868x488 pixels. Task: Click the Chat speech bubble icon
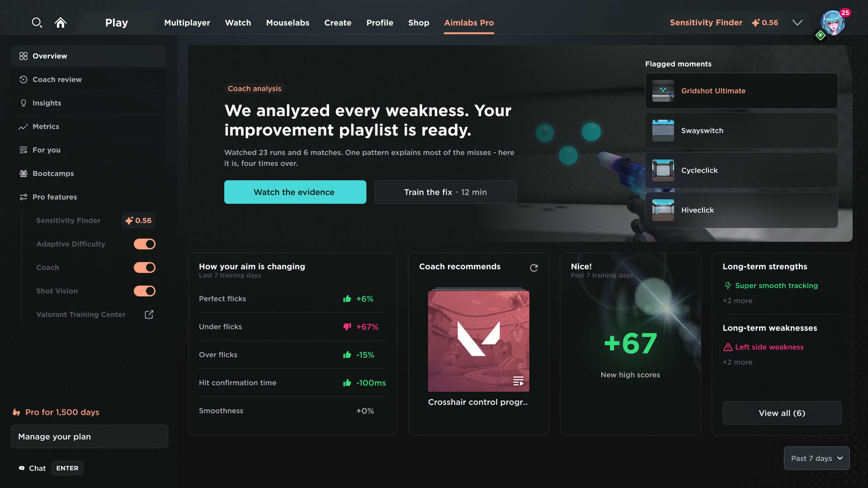click(22, 468)
